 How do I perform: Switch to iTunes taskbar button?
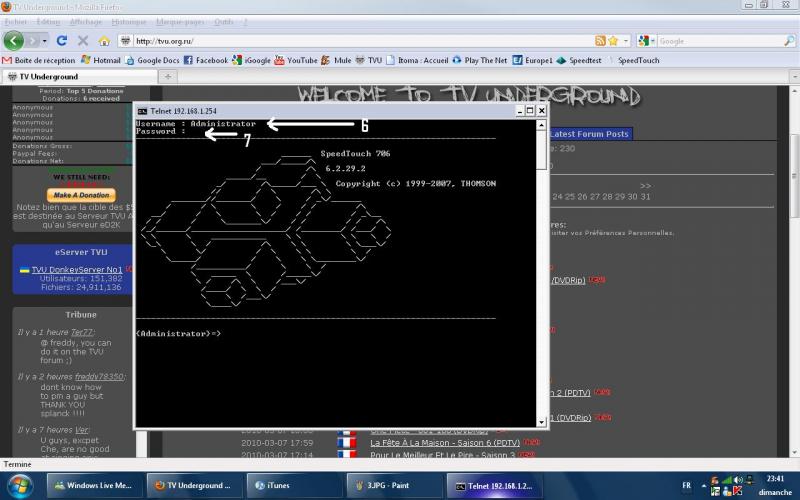293,485
